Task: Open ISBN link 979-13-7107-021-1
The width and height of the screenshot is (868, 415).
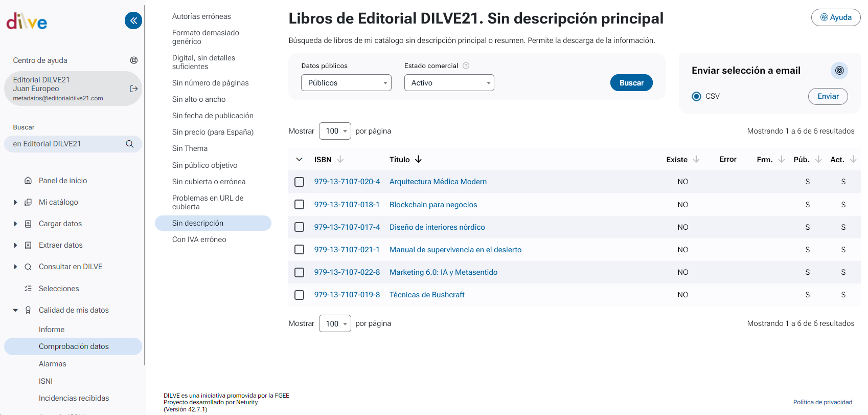Action: (347, 250)
